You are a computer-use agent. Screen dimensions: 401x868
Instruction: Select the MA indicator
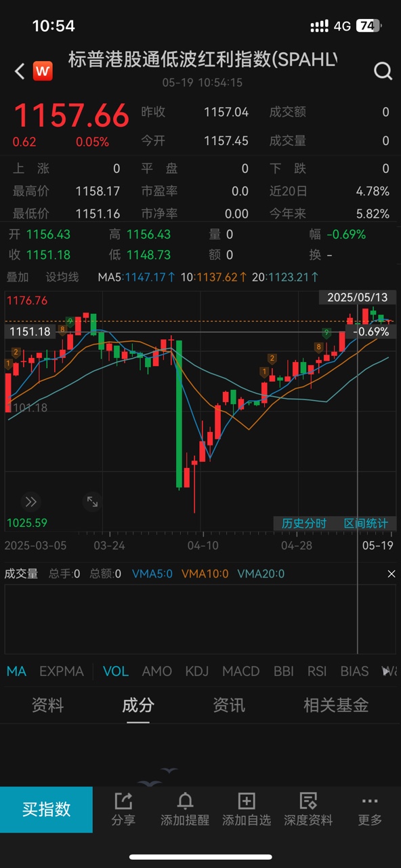tap(16, 671)
